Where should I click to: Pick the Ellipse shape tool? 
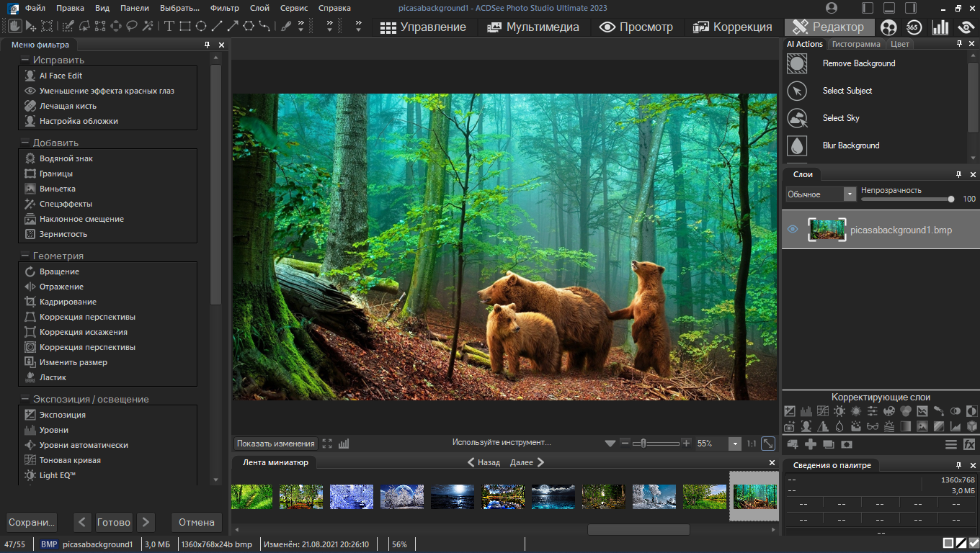pos(200,26)
